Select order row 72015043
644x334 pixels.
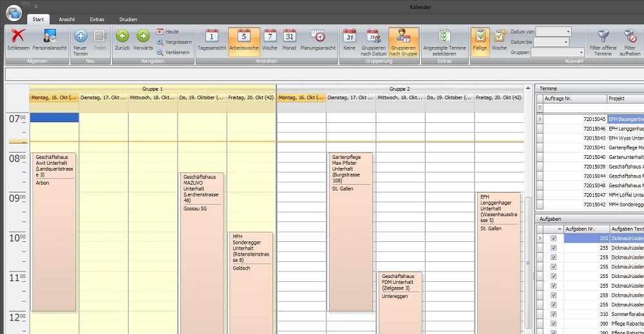590,138
